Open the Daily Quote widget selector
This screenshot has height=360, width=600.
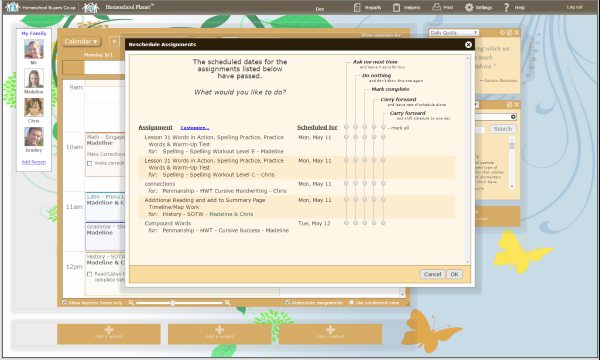pyautogui.click(x=454, y=33)
